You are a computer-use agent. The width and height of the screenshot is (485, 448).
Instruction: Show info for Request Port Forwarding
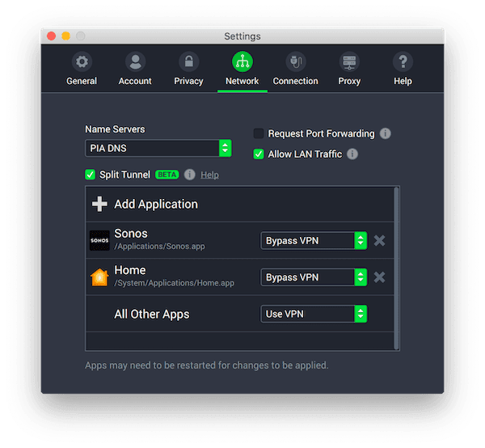click(385, 133)
